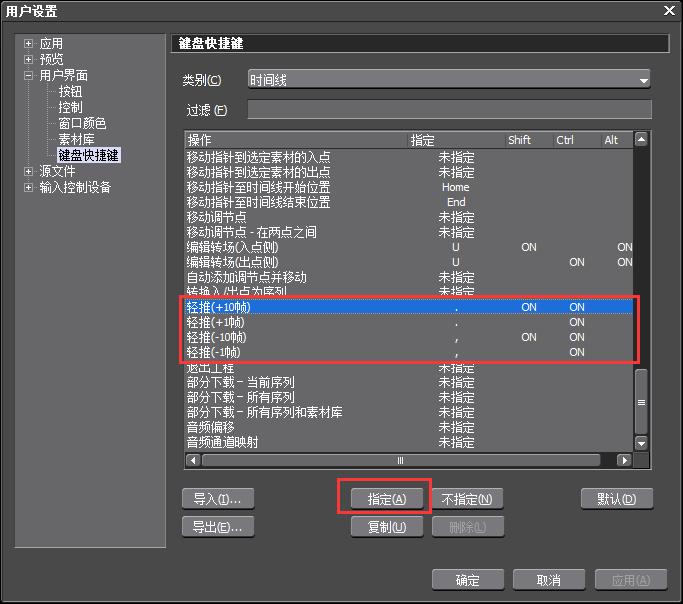Screen dimensions: 683x604
Task: Cancel with the 取消 button
Action: coord(549,580)
